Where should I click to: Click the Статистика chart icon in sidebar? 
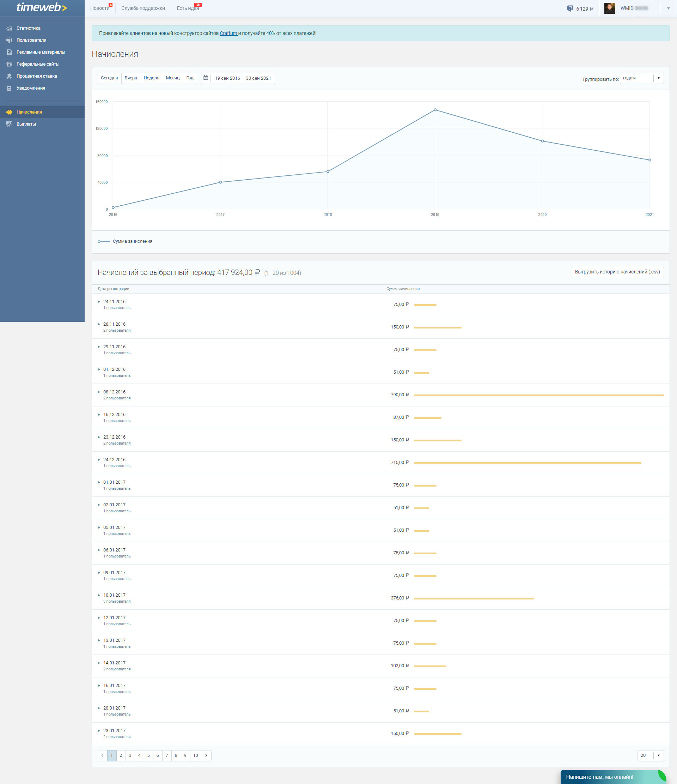[x=9, y=28]
